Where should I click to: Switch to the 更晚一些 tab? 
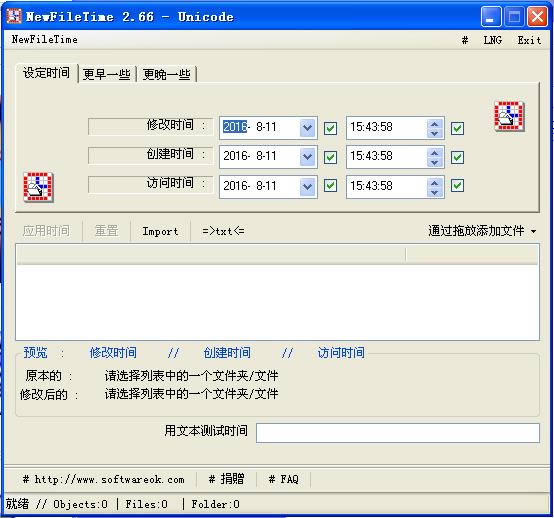(166, 75)
